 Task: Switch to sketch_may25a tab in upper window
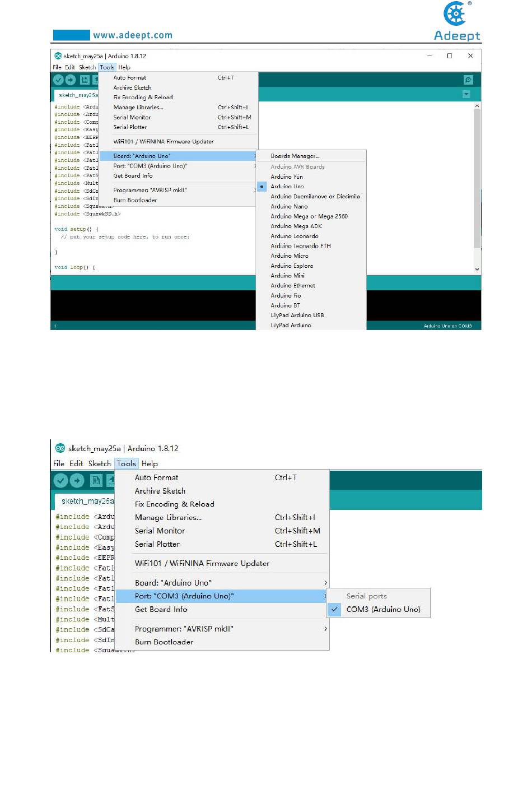point(77,95)
